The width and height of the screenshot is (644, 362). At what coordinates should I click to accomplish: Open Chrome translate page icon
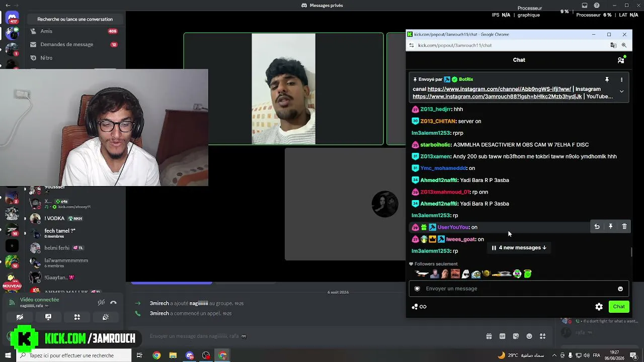[x=613, y=45]
